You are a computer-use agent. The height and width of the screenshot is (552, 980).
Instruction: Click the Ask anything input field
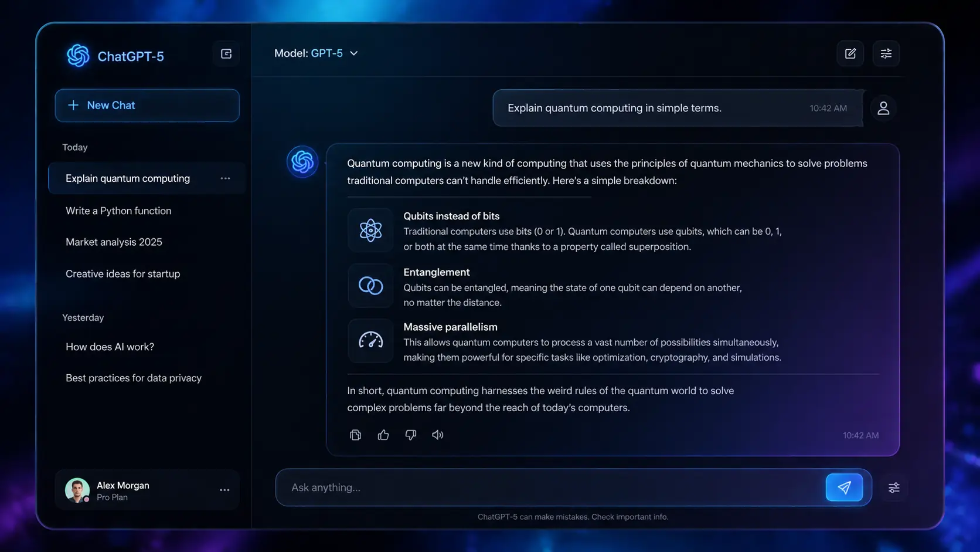click(528, 487)
